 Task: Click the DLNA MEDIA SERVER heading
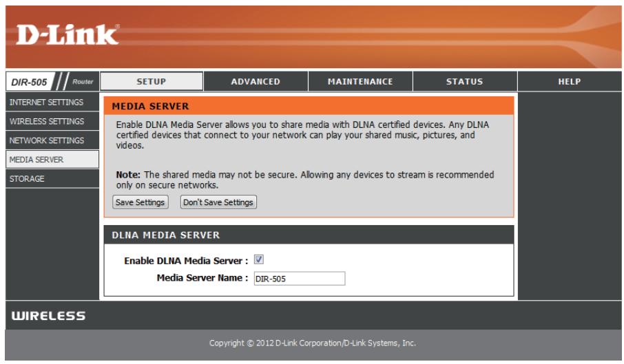(165, 235)
